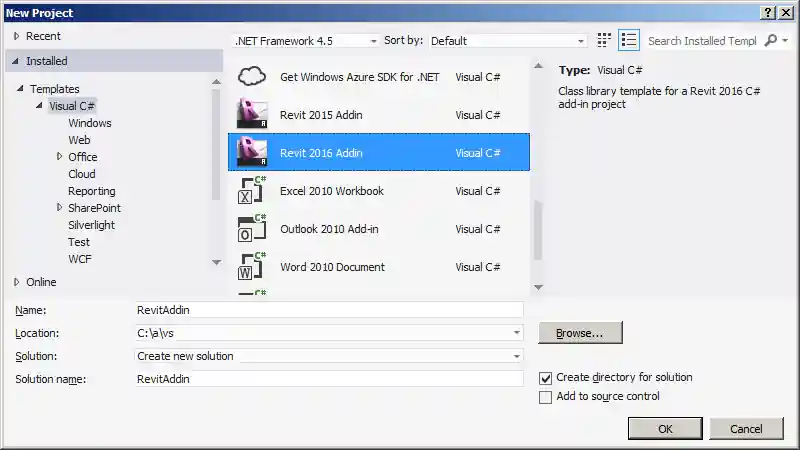
Task: Open the .NET Framework version dropdown
Action: (x=305, y=41)
